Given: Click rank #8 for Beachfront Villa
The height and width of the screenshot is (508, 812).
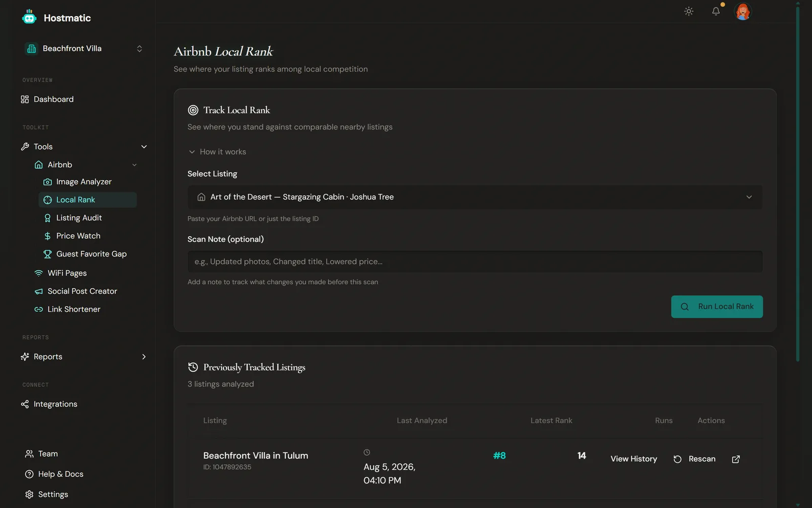Looking at the screenshot, I should (499, 456).
